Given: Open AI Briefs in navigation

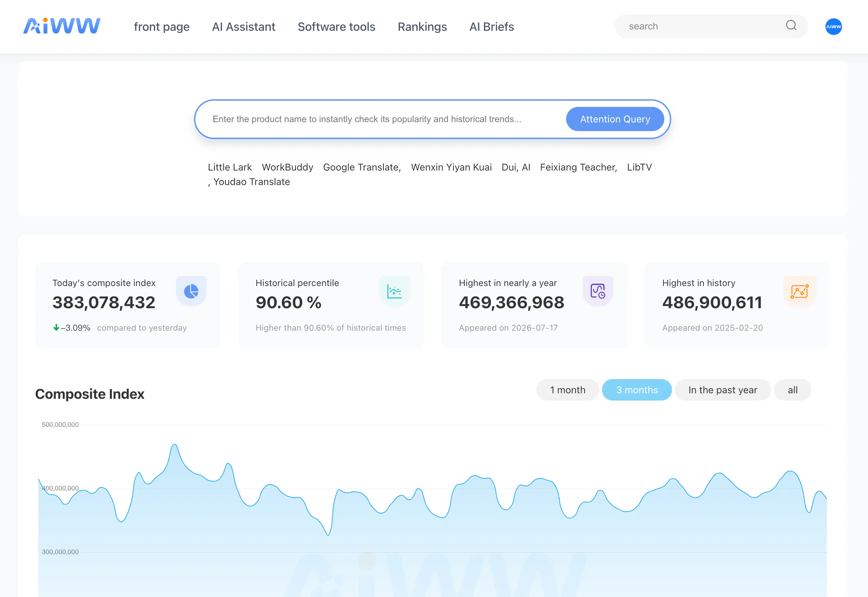Looking at the screenshot, I should click(x=491, y=27).
